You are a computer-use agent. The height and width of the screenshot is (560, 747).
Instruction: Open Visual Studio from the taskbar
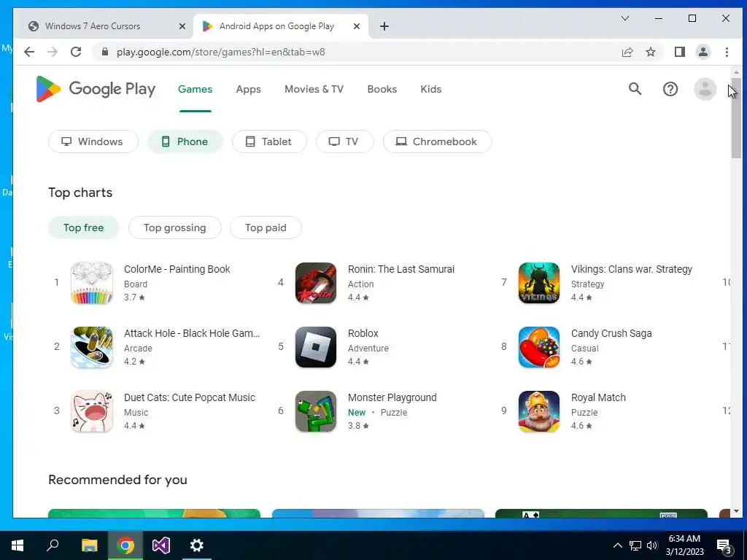tap(161, 545)
